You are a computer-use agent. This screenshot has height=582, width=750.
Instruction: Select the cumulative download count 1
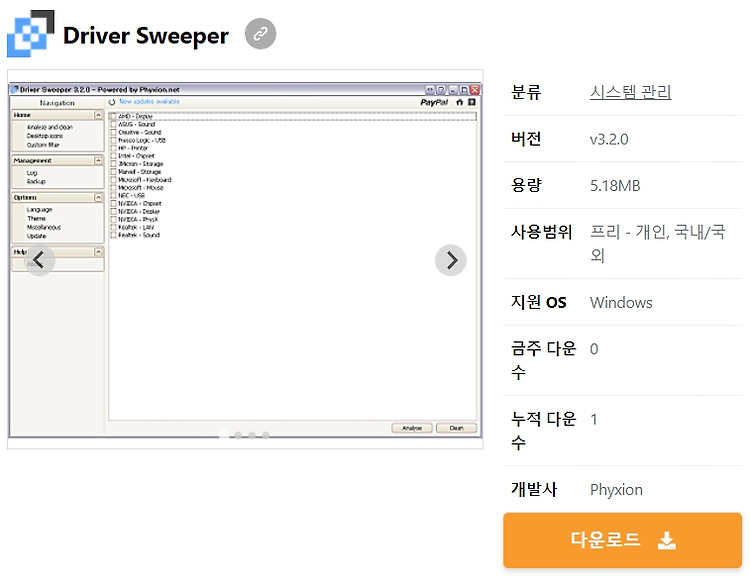tap(594, 419)
